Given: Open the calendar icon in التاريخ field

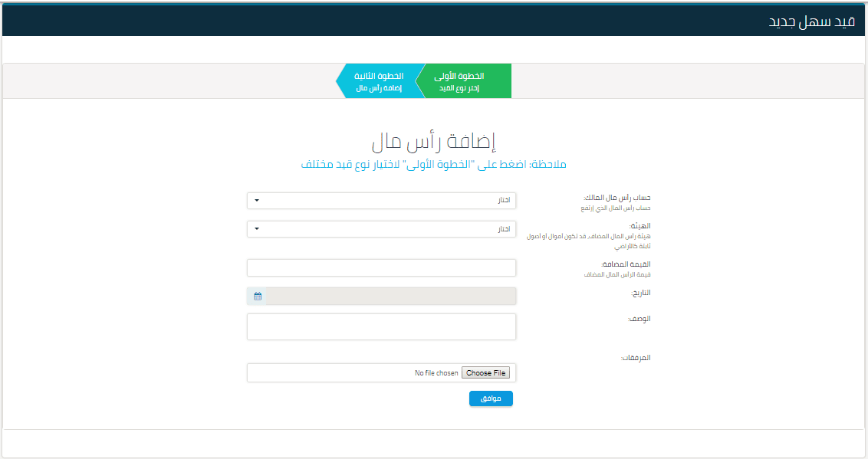Looking at the screenshot, I should [258, 296].
